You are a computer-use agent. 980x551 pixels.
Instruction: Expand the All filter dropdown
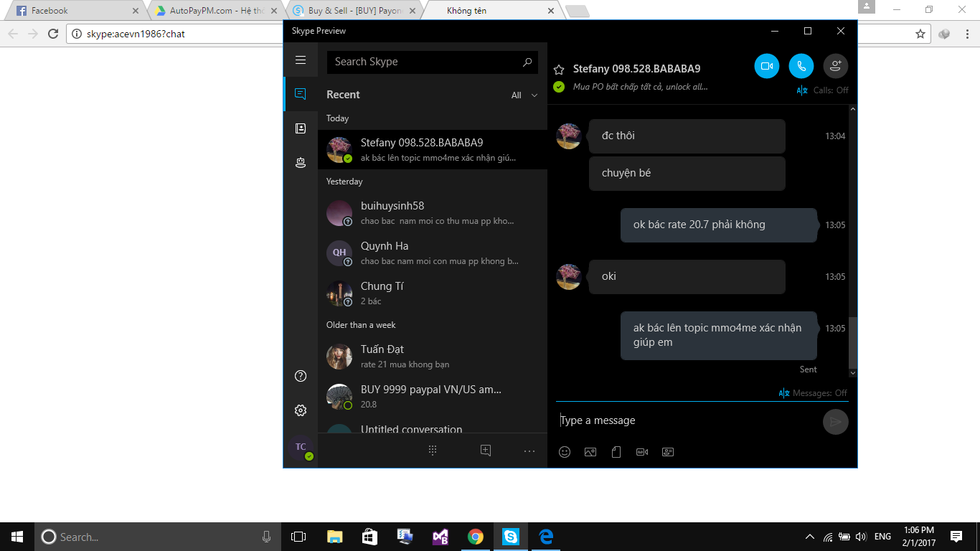524,95
